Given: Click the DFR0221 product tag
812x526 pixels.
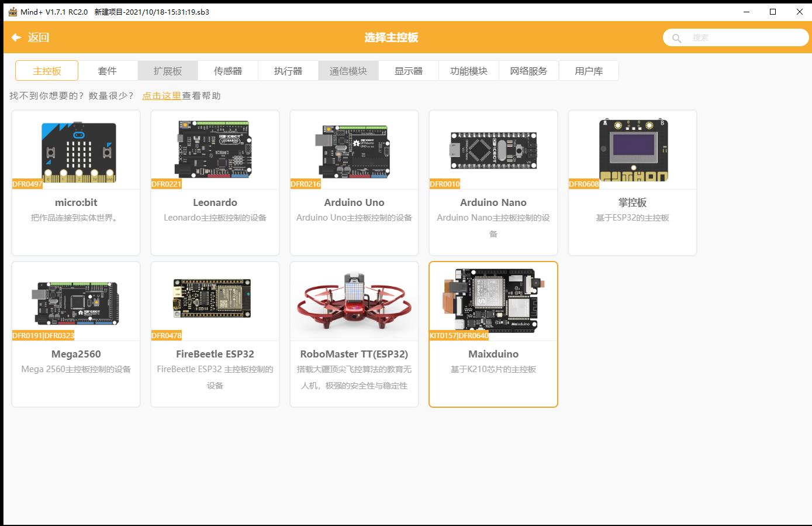Looking at the screenshot, I should pos(167,184).
